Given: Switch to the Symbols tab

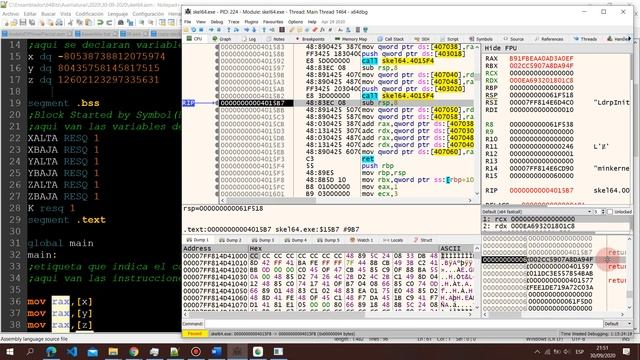Looking at the screenshot, I should pos(481,39).
